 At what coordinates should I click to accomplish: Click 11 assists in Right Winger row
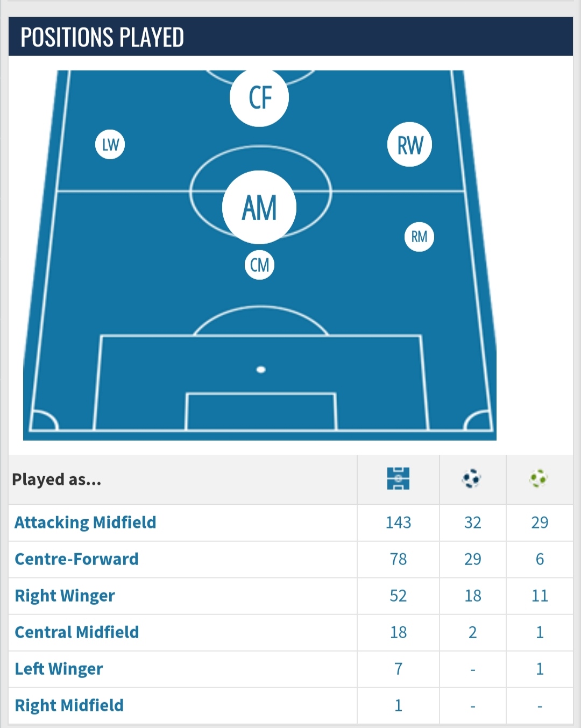[540, 596]
